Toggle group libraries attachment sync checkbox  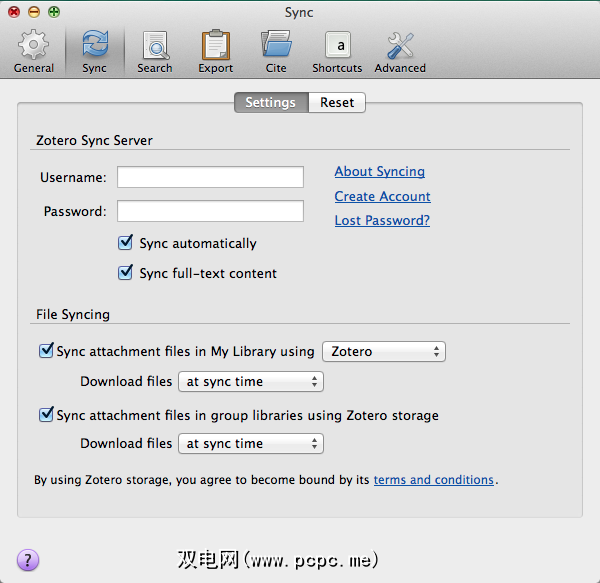pos(46,414)
